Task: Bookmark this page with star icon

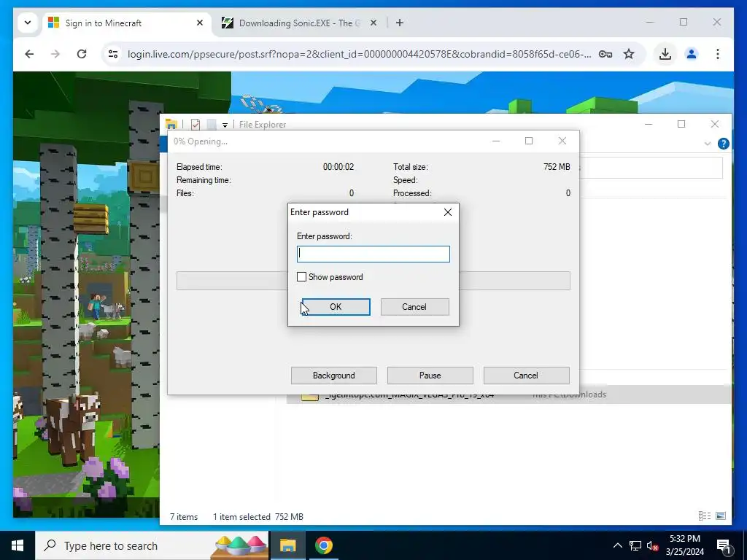Action: (629, 54)
